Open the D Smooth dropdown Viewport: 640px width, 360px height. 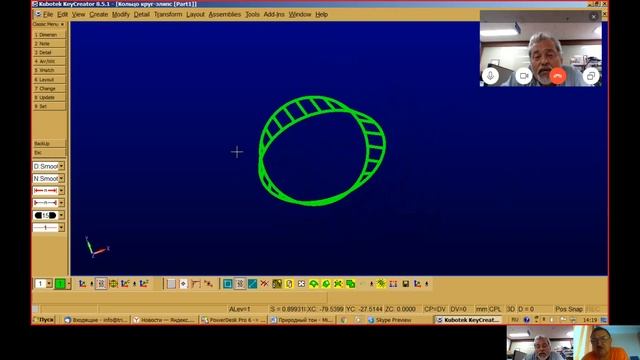click(61, 166)
